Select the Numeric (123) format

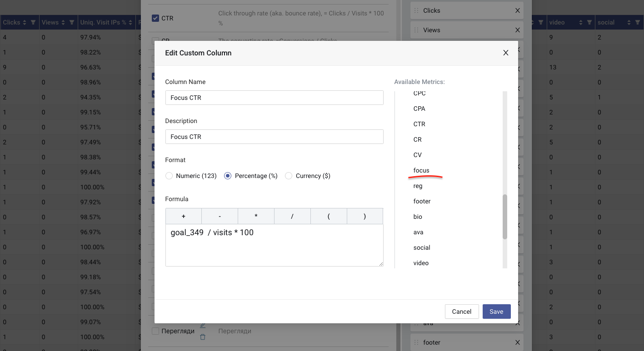pos(169,176)
